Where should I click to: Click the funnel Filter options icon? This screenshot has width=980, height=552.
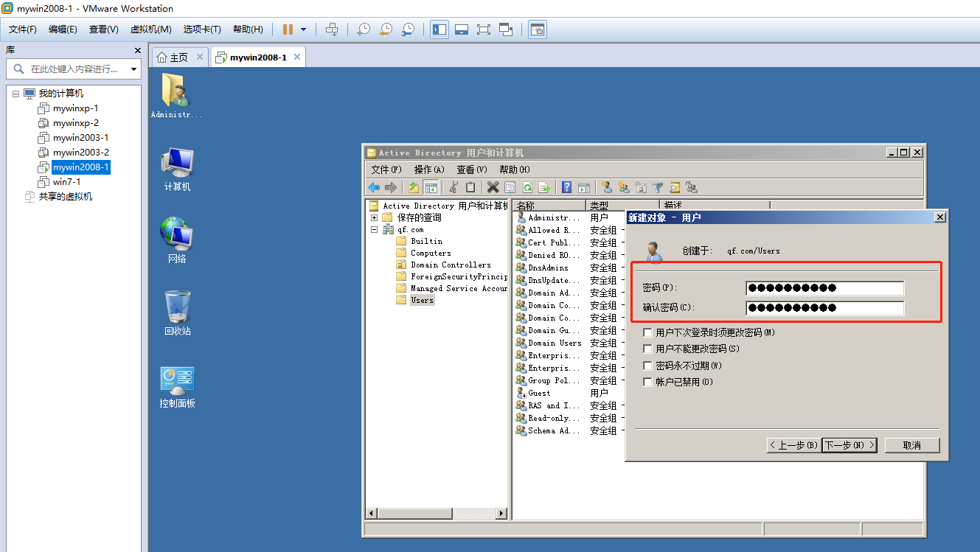click(x=658, y=187)
